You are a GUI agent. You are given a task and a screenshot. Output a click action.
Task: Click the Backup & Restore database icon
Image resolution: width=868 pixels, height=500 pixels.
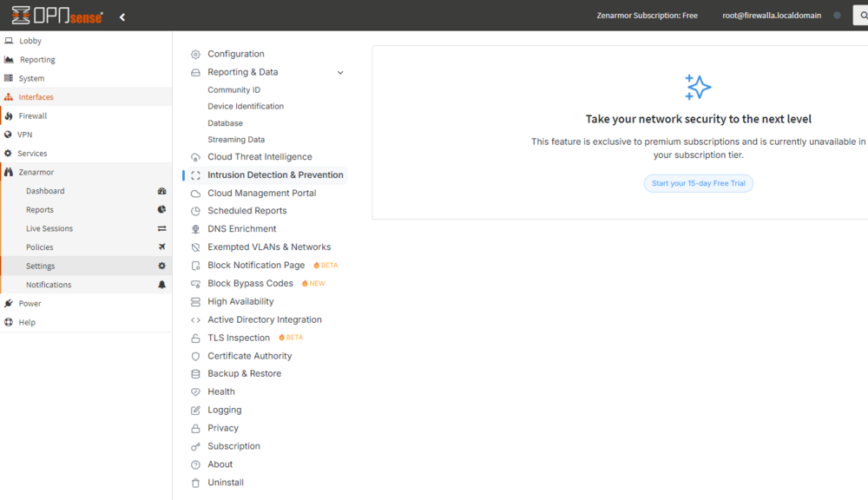pyautogui.click(x=195, y=374)
